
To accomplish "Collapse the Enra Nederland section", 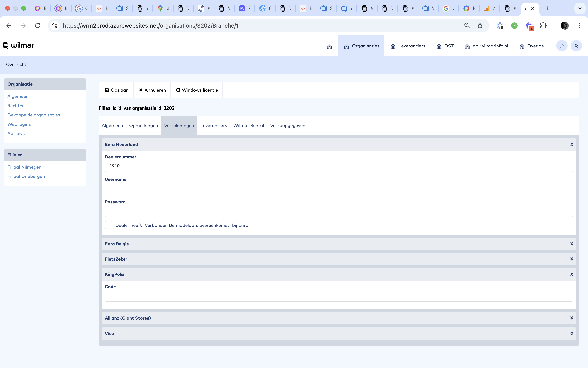I will coord(572,145).
